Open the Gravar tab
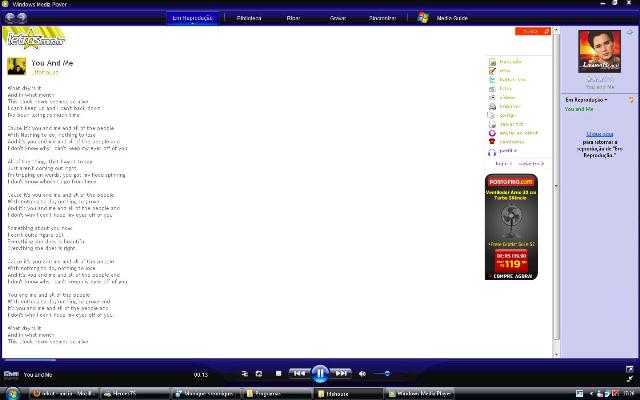 pos(338,18)
